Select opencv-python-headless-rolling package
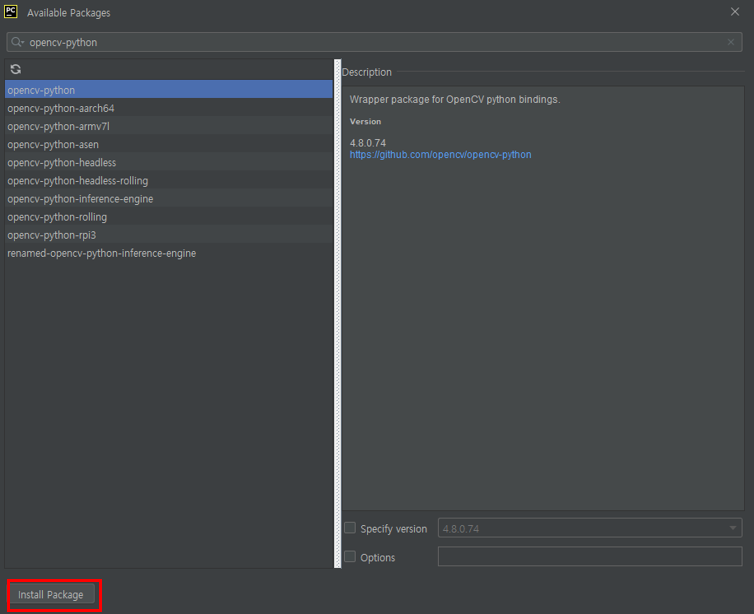Viewport: 754px width, 614px height. 168,181
